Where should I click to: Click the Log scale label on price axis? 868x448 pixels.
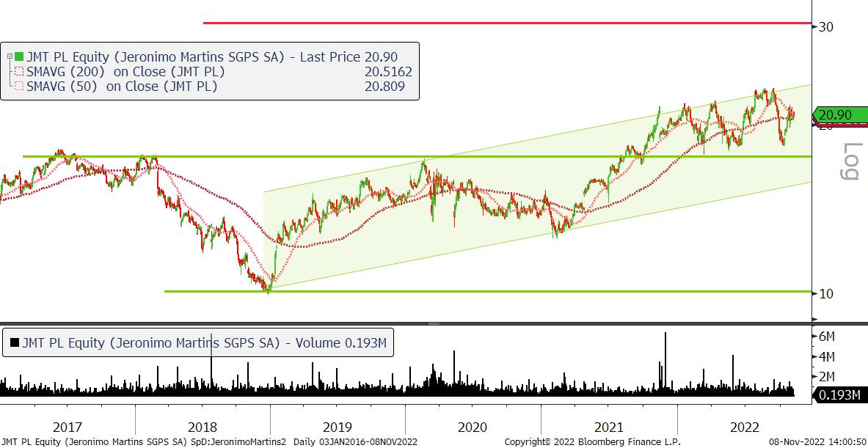tap(851, 161)
